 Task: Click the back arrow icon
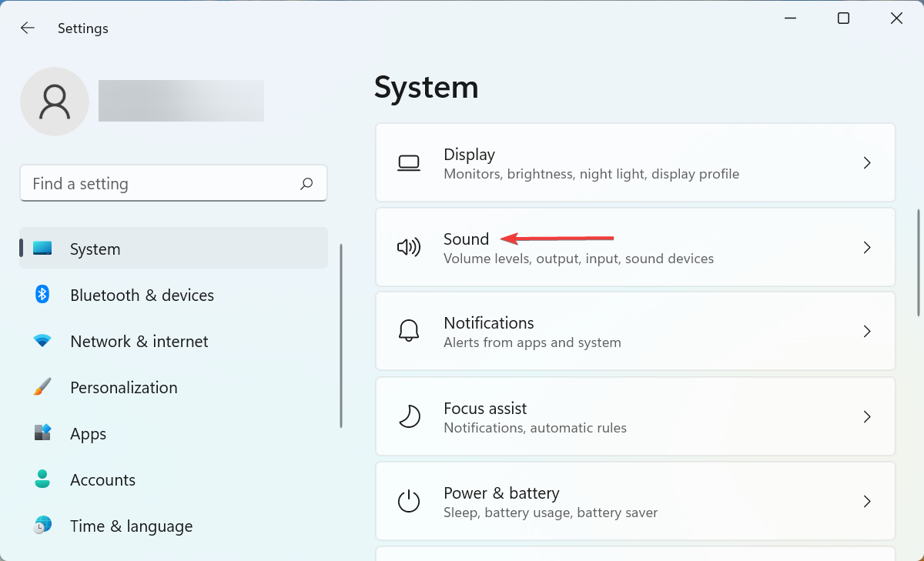(x=28, y=28)
